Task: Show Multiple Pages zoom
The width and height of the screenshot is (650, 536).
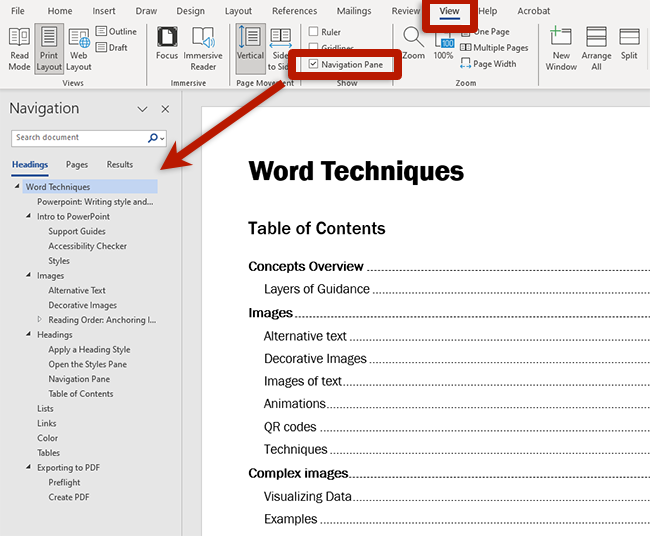Action: click(x=494, y=47)
